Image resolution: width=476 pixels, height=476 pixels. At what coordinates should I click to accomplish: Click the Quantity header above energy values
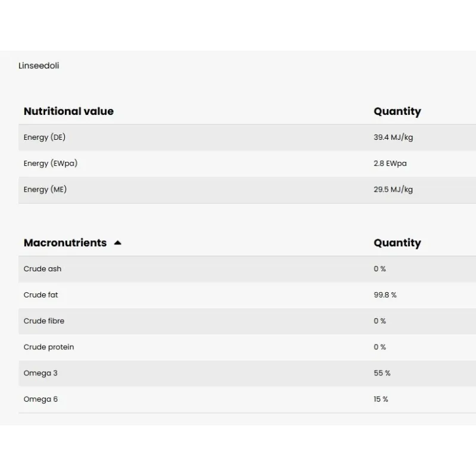tap(397, 111)
